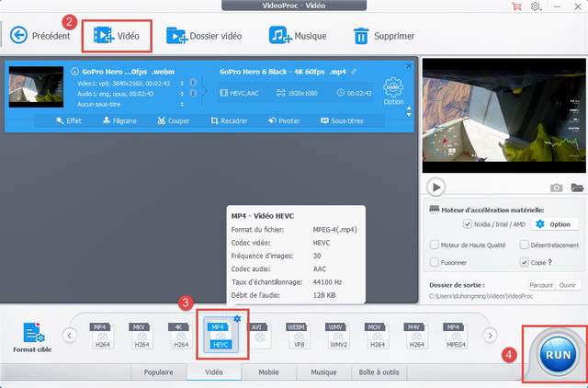This screenshot has width=588, height=388.
Task: Click the question mark beside Copie
Action: [x=550, y=262]
